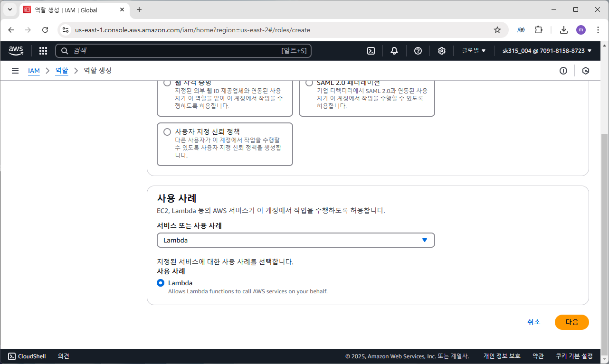Open the tab search dropdown arrow
This screenshot has height=364, width=609.
pyautogui.click(x=10, y=9)
